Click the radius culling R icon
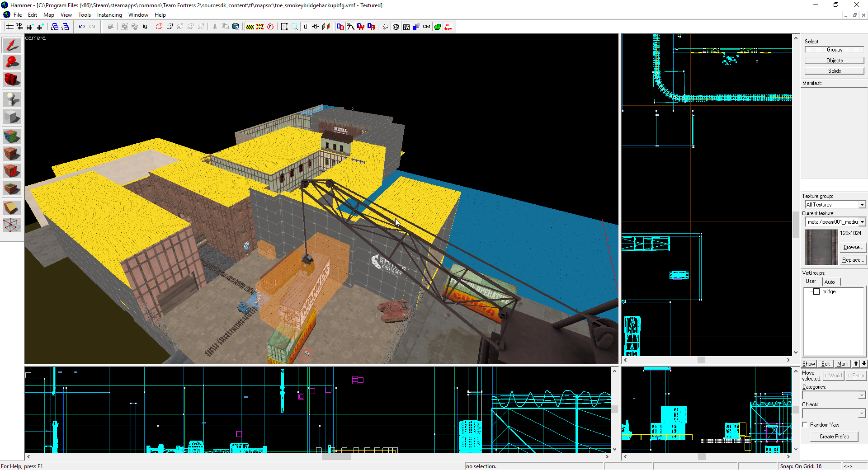This screenshot has height=470, width=868. click(270, 27)
